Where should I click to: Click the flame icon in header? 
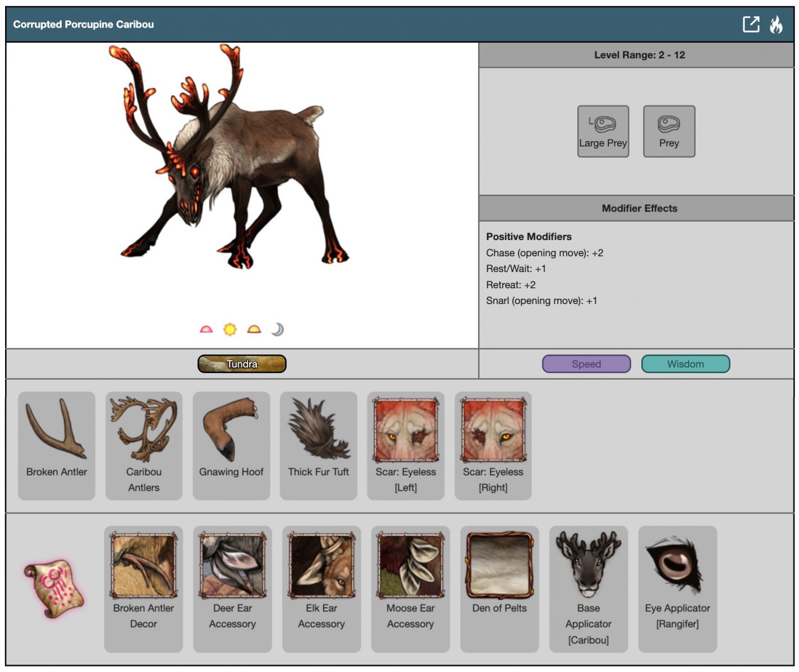[776, 24]
